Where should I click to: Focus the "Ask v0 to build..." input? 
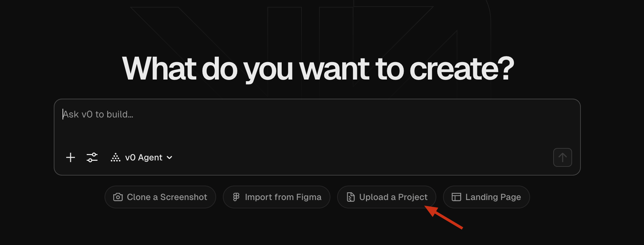pos(303,121)
